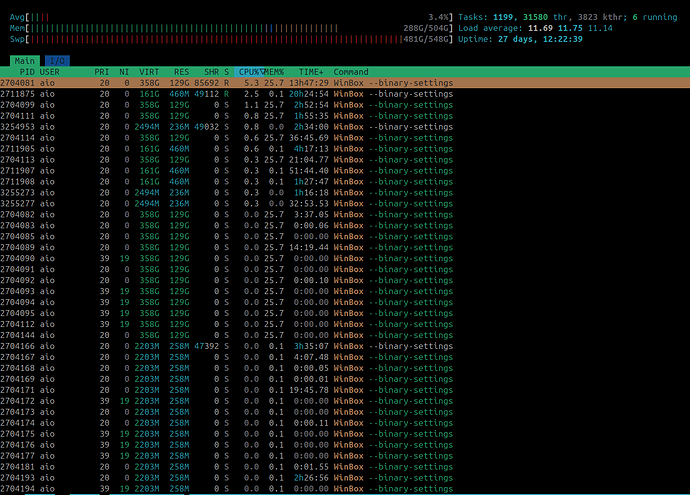This screenshot has height=495, width=690.
Task: Switch to the Main tab
Action: pos(25,61)
